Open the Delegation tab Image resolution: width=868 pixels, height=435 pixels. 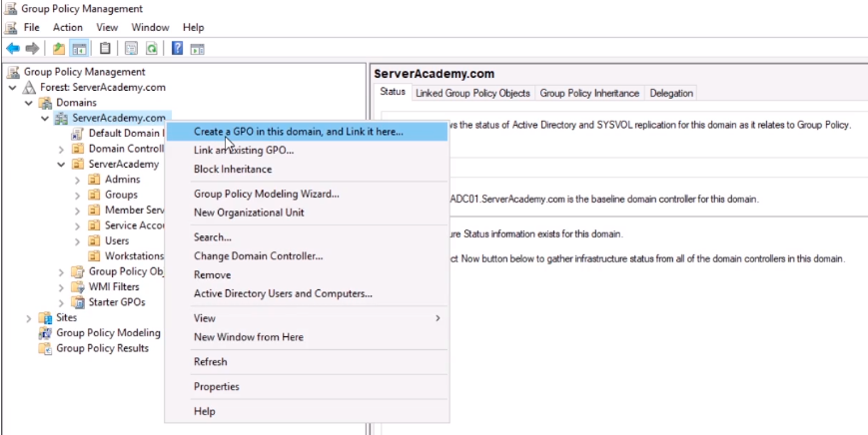(670, 93)
